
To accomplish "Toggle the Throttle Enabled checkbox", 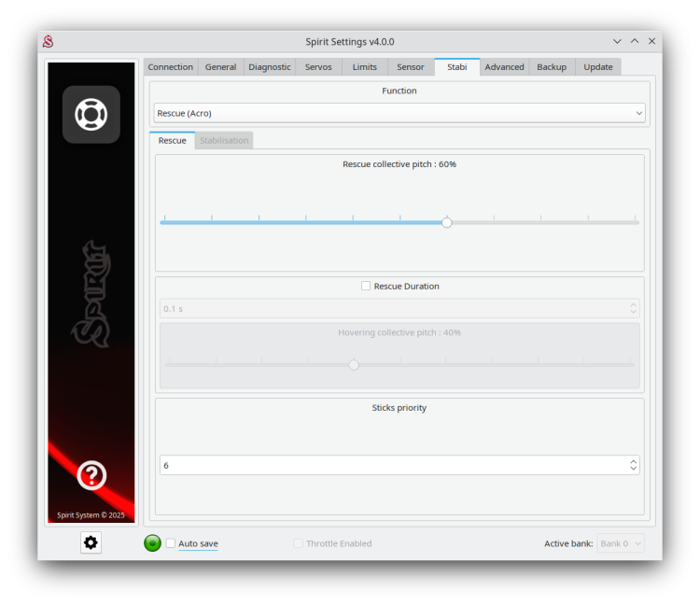I will 299,543.
